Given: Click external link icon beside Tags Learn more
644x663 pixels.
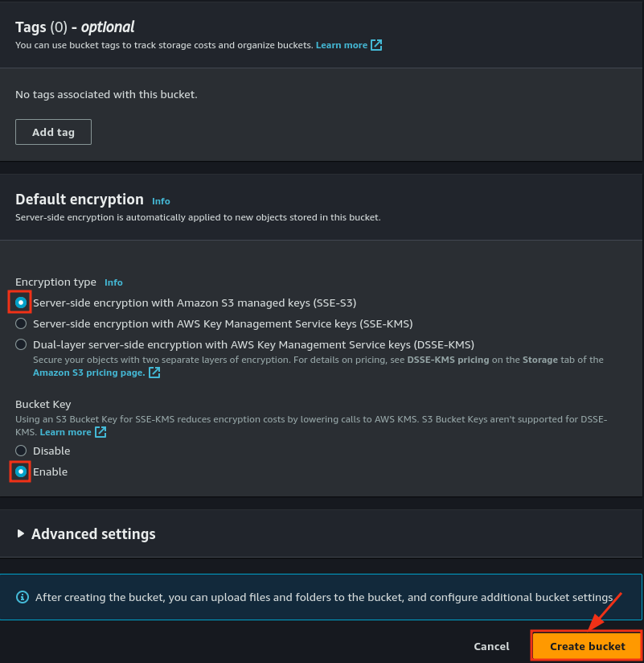Looking at the screenshot, I should (x=375, y=45).
